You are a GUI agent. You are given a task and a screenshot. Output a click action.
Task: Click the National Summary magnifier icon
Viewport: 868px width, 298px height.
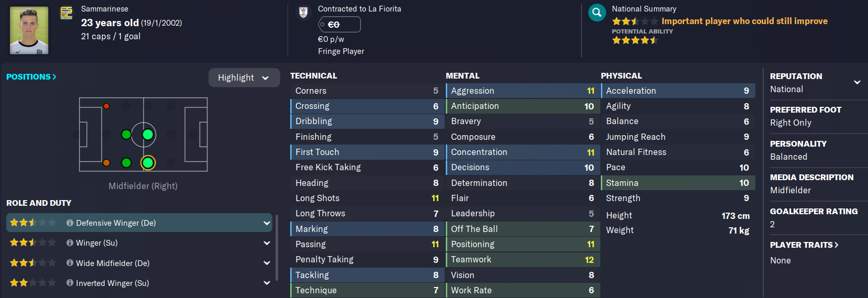(597, 13)
